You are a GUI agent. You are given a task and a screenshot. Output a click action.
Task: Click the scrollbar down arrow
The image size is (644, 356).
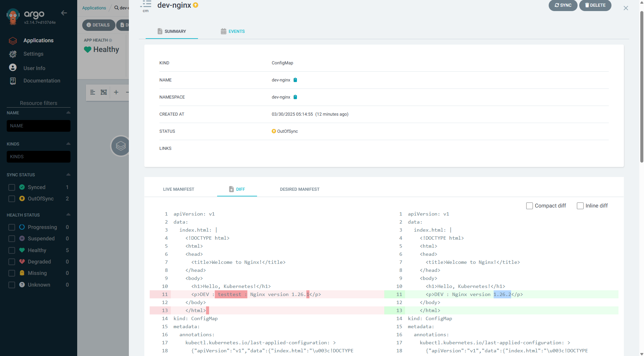tap(642, 354)
